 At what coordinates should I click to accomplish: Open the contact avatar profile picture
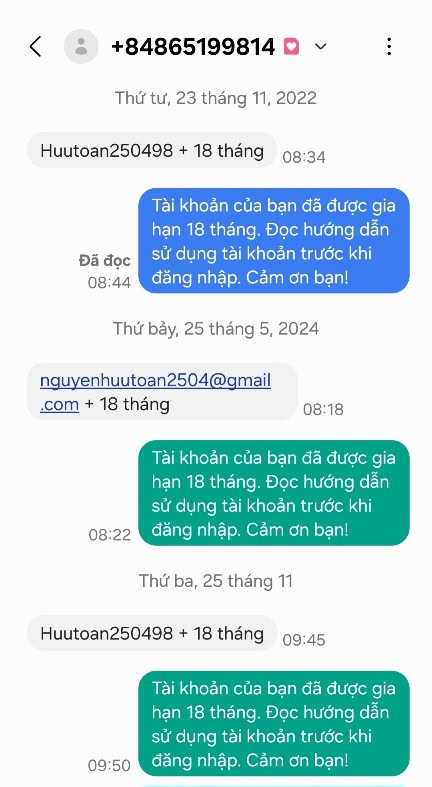[81, 47]
